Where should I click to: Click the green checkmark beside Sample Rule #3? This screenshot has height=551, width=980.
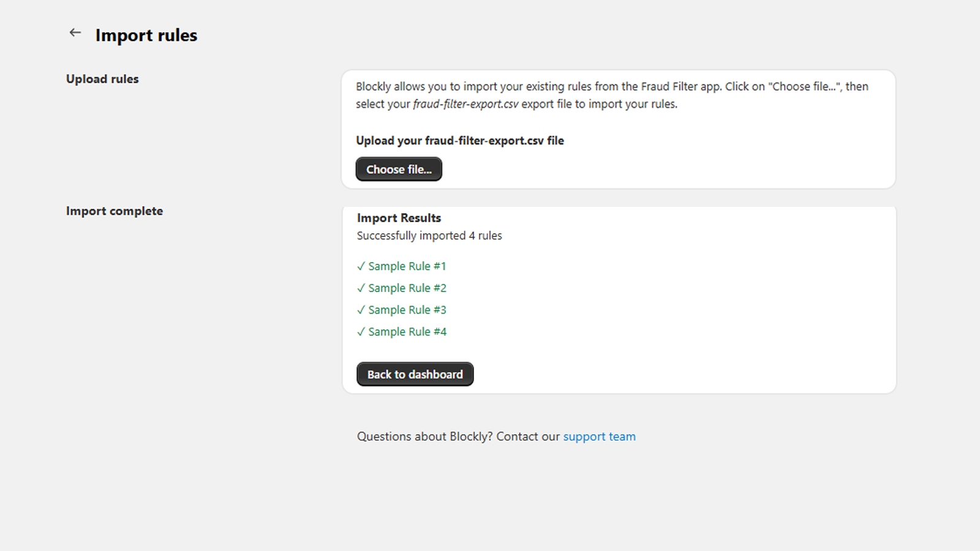pos(361,310)
